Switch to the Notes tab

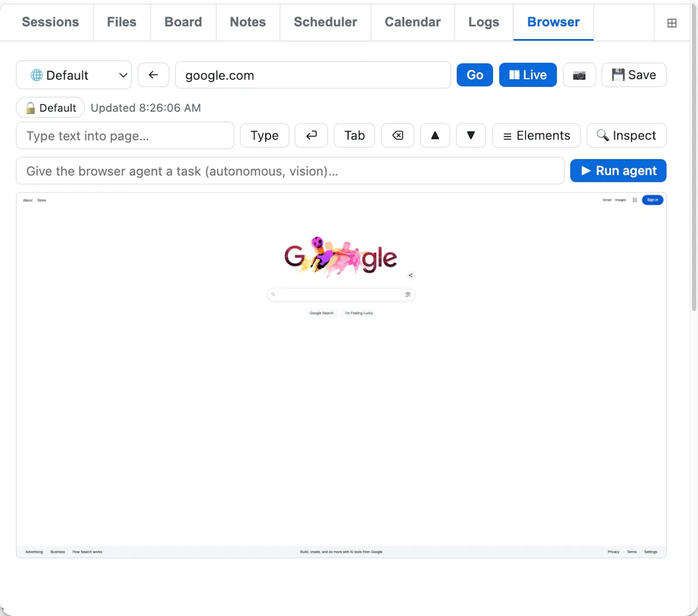(x=248, y=22)
